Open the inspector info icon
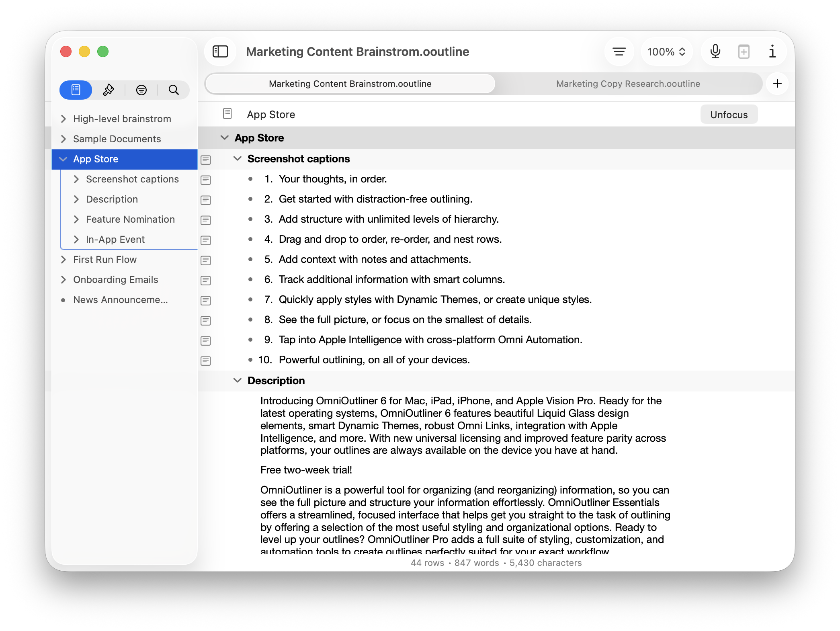The image size is (840, 631). [772, 51]
